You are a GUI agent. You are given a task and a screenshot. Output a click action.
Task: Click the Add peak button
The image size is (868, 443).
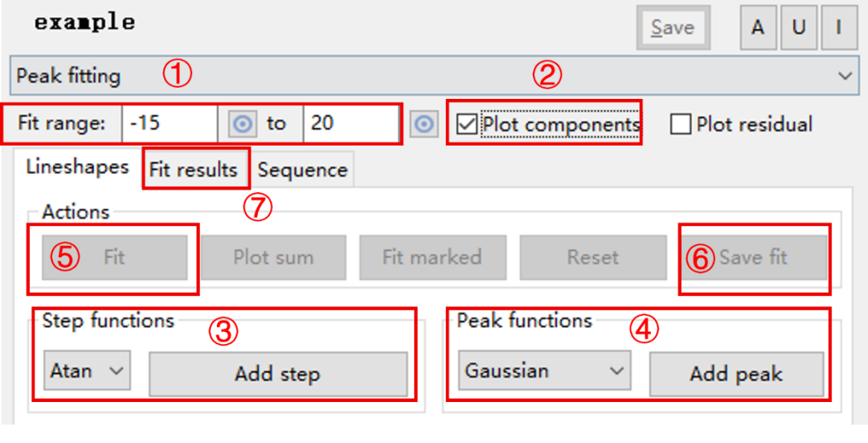click(736, 375)
